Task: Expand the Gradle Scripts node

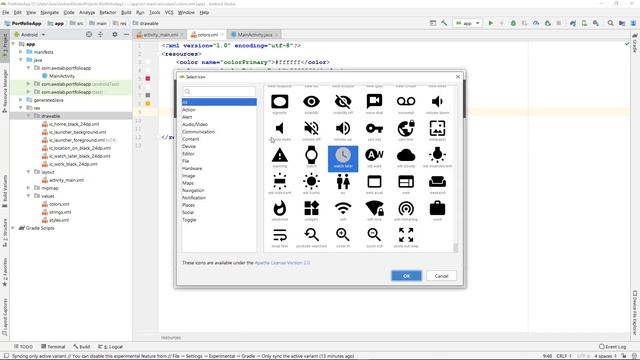Action: (13, 228)
